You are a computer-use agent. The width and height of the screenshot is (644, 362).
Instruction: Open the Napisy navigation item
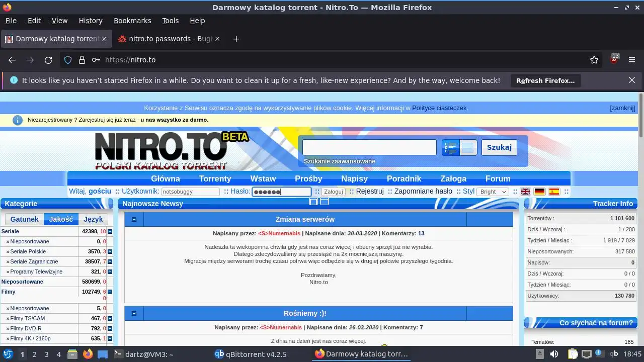click(355, 178)
